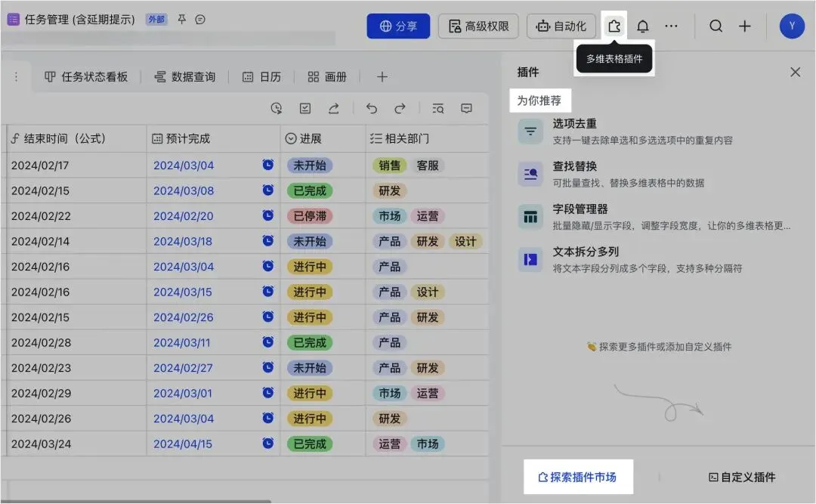Click the 选项去重 plugin icon
The width and height of the screenshot is (816, 504).
(x=530, y=131)
